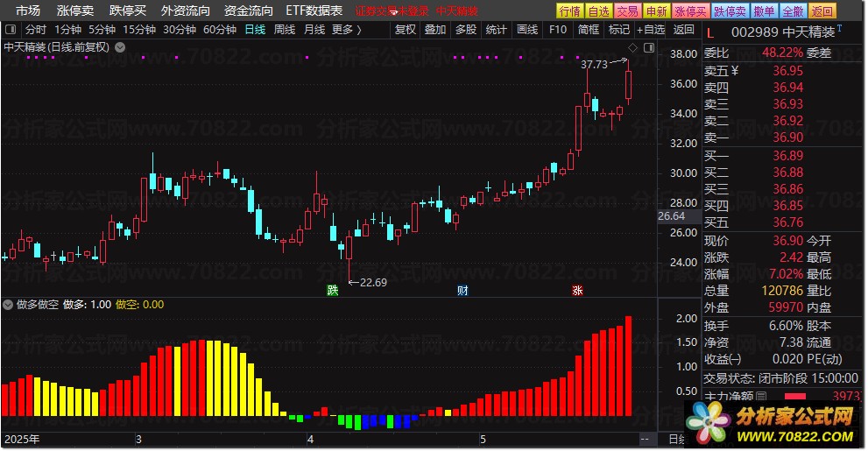Screen dimensions: 868x451
Task: Switch to 15分钟 period
Action: pos(139,29)
